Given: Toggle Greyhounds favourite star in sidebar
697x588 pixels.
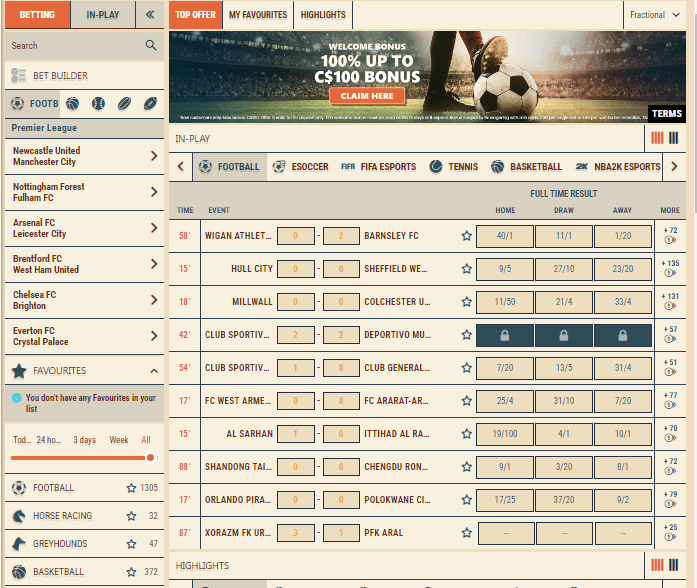Looking at the screenshot, I should tap(131, 544).
